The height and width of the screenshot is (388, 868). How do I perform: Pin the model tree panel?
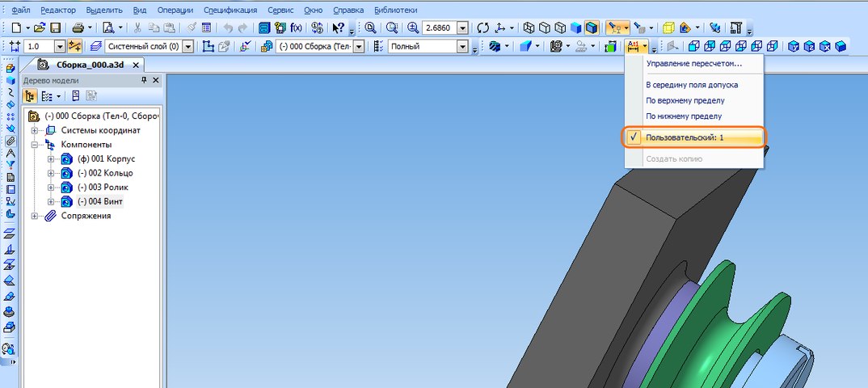(x=144, y=80)
